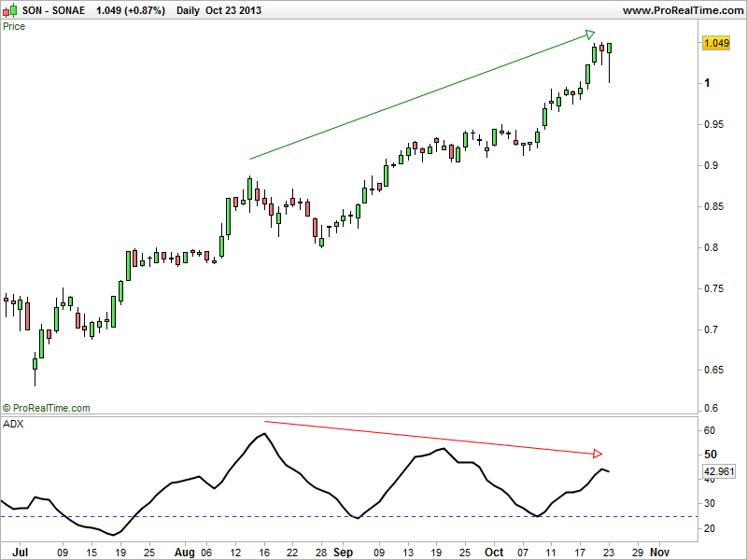Screen dimensions: 747x560
Task: Click the ADX axis label '30'
Action: pos(710,503)
